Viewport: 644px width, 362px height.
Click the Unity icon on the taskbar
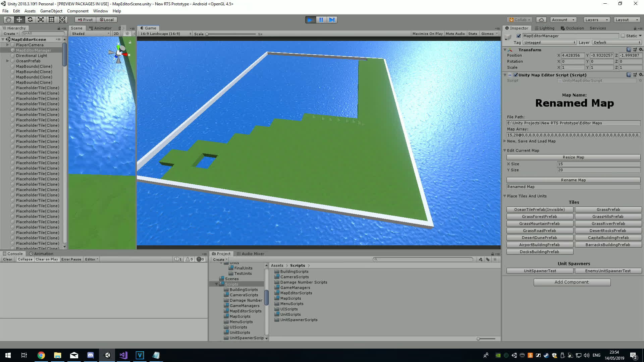pos(107,355)
